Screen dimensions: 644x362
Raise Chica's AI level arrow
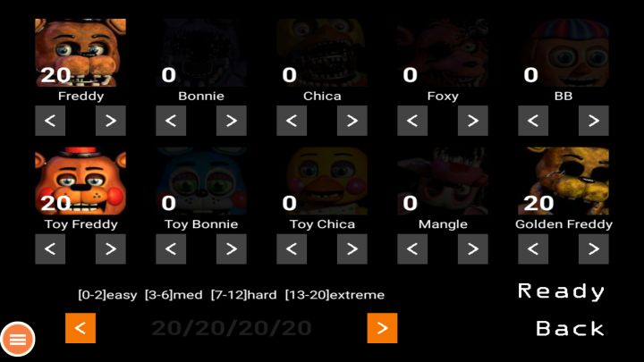point(352,121)
